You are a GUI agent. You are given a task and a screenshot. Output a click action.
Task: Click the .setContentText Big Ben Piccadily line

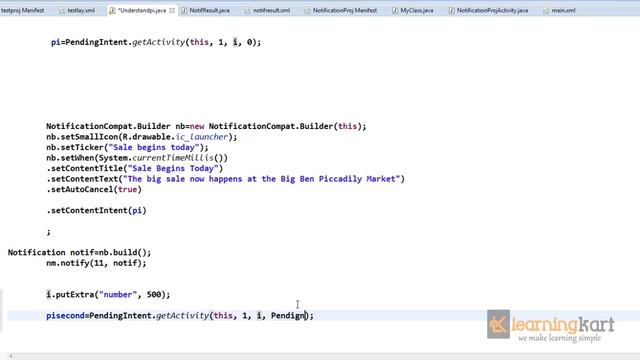[225, 179]
